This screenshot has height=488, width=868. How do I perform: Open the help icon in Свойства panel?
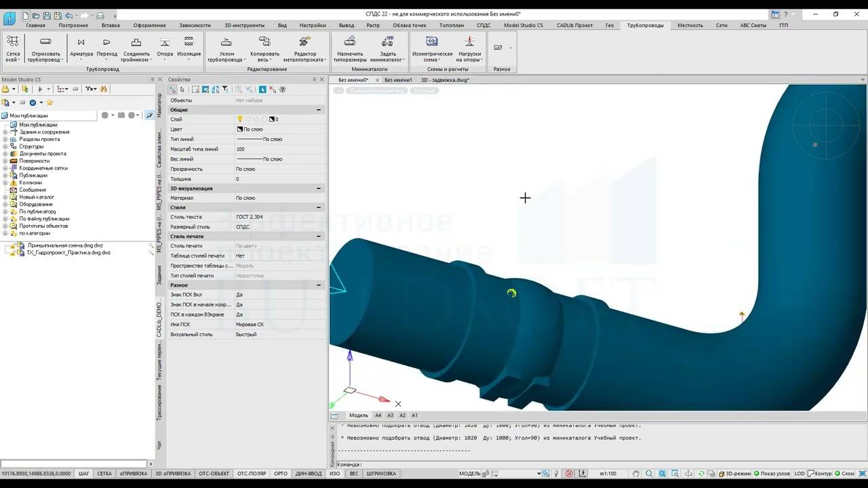coord(282,89)
